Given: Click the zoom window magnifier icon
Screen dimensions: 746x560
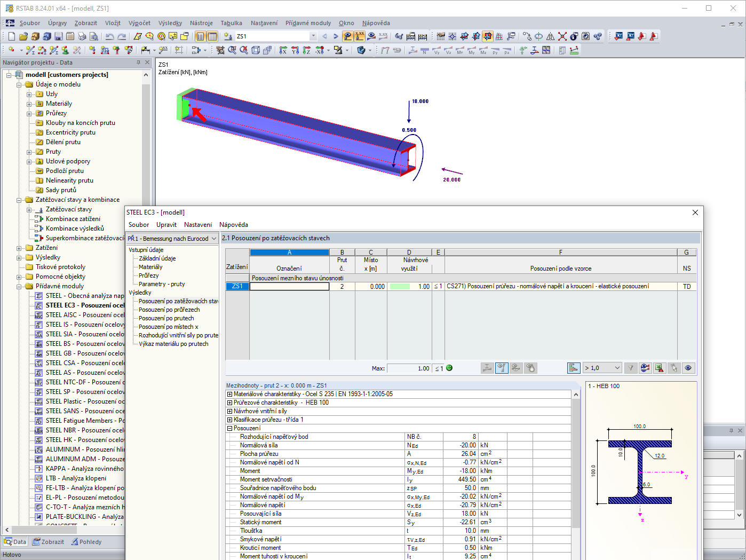Looking at the screenshot, I should coord(232,50).
